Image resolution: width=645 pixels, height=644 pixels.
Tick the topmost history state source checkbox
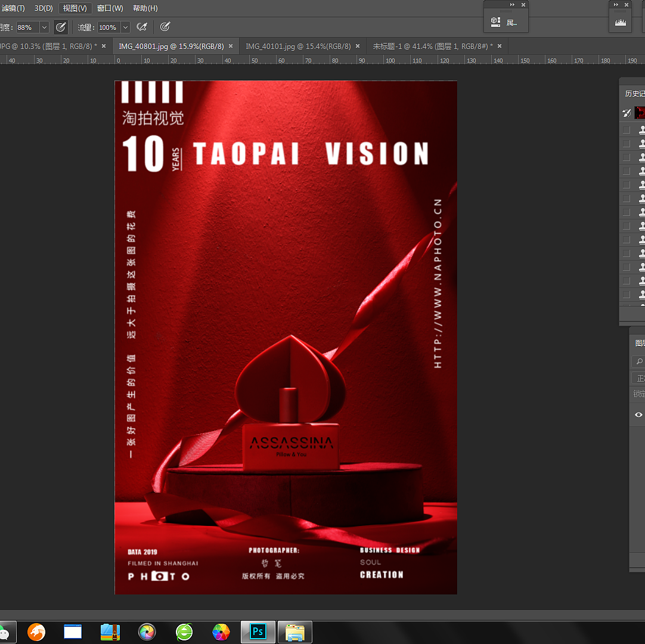627,130
